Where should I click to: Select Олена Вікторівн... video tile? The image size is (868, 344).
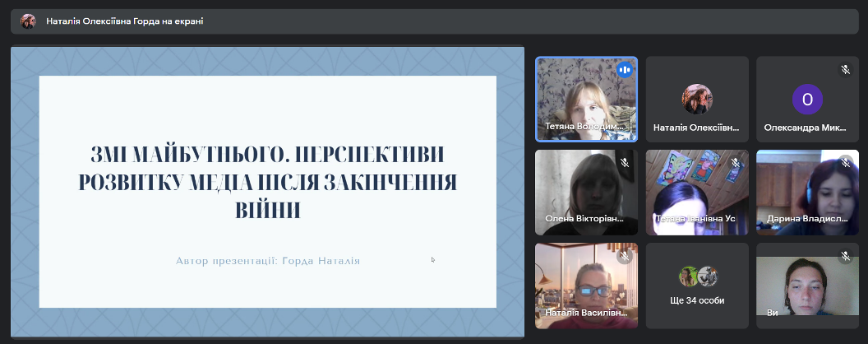(x=586, y=193)
